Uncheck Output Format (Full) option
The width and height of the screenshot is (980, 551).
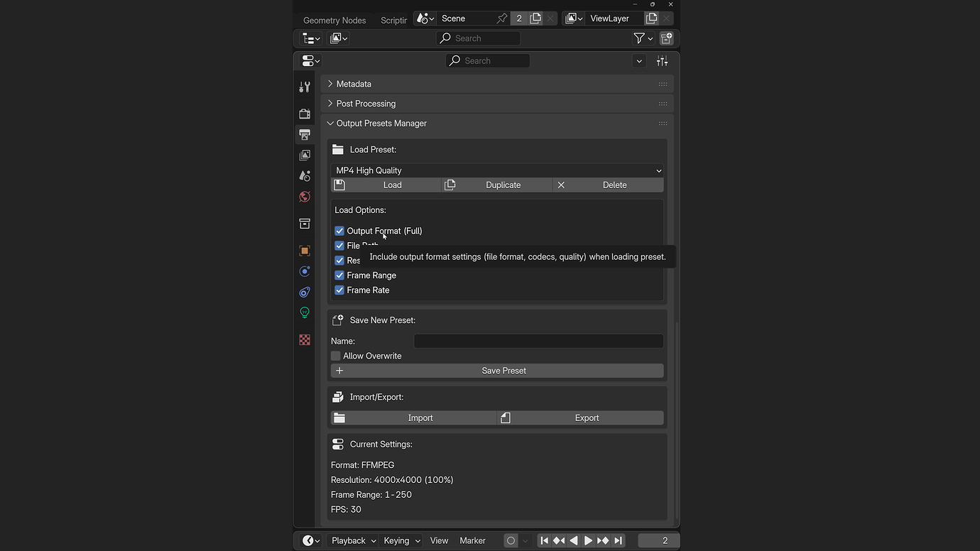[x=339, y=231]
